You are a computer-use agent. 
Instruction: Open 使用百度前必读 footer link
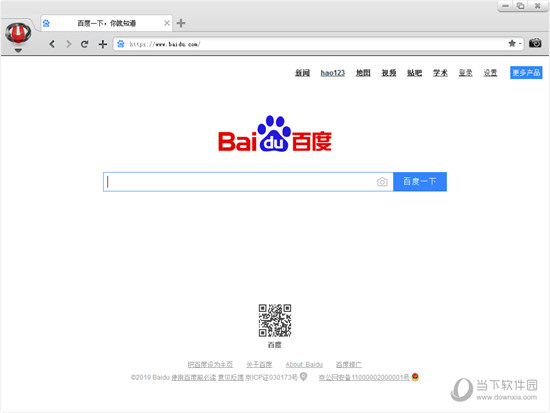click(x=194, y=378)
